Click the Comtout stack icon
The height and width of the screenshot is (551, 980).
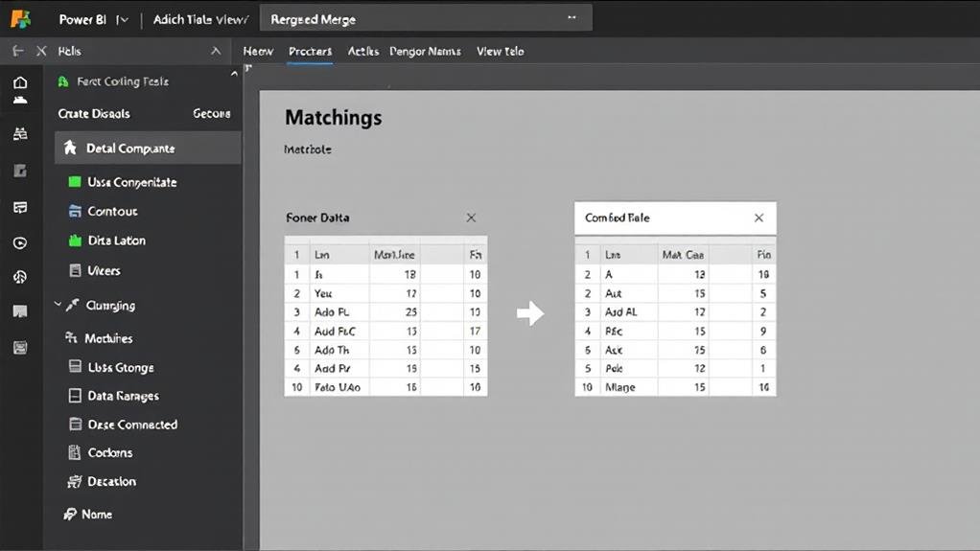75,211
